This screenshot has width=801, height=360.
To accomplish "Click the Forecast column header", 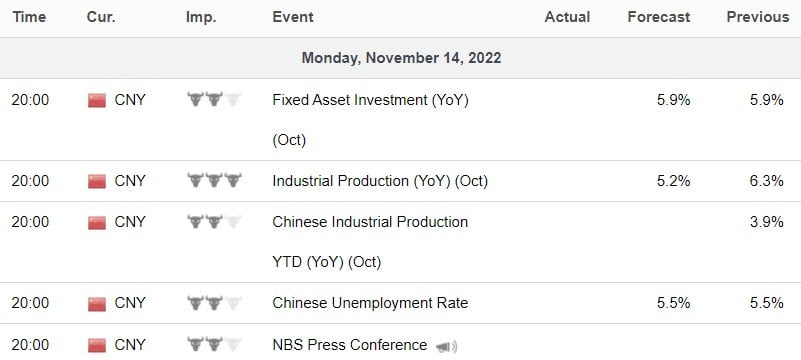I will point(658,17).
